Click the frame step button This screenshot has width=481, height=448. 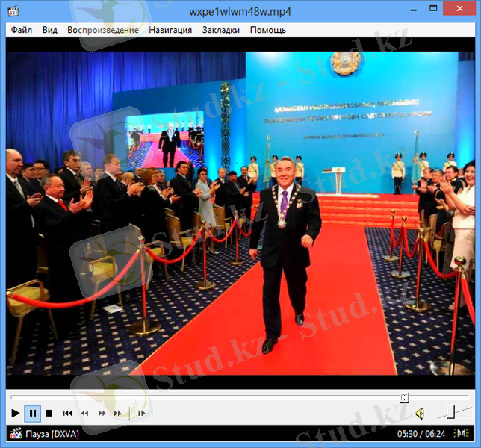[x=141, y=413]
